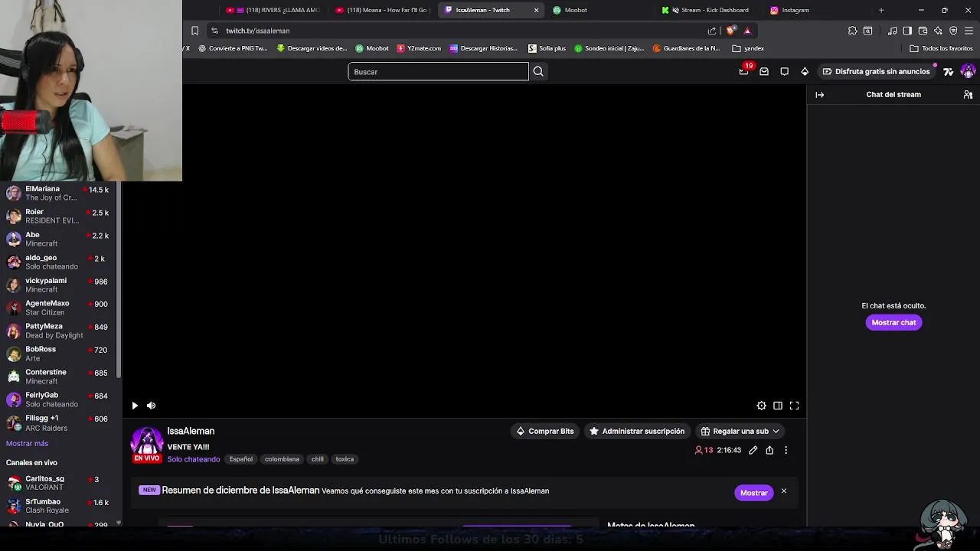Click Comprar Bits button

544,431
